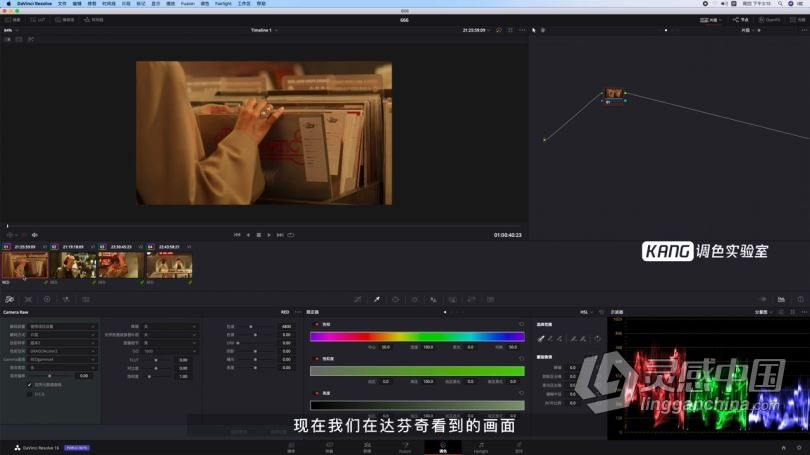
Task: Open the Curves palette icon
Action: (357, 300)
